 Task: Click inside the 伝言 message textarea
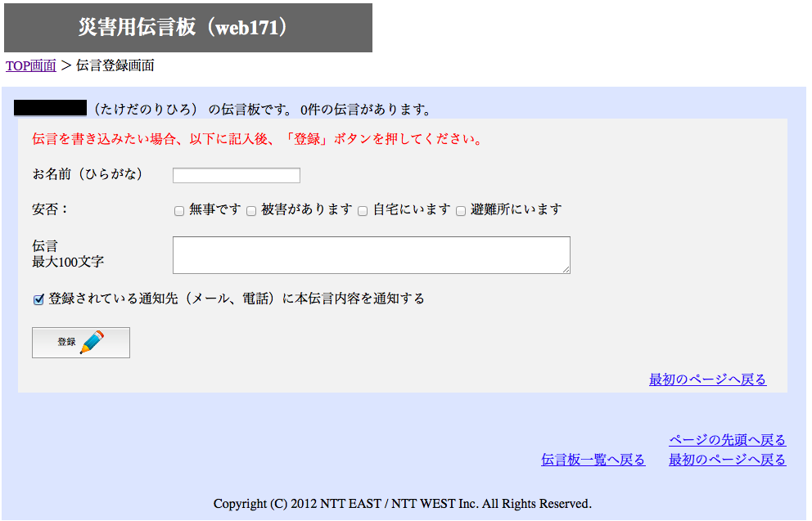(372, 255)
